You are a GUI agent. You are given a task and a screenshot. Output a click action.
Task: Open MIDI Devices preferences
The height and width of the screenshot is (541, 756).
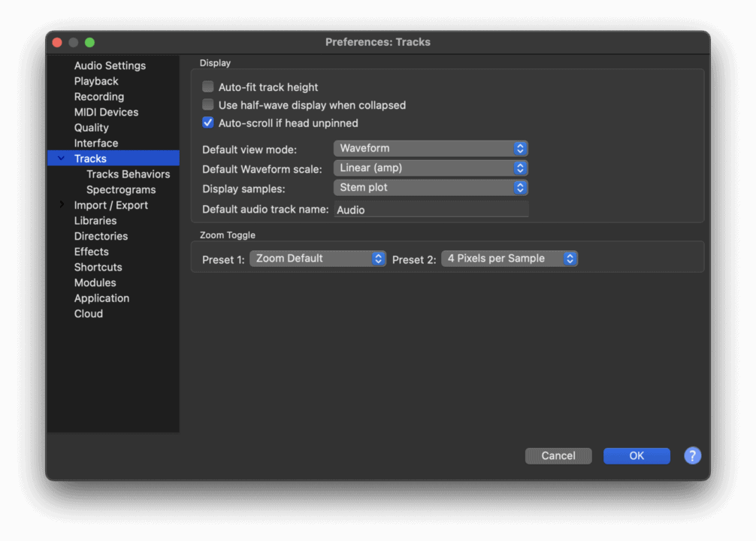106,112
